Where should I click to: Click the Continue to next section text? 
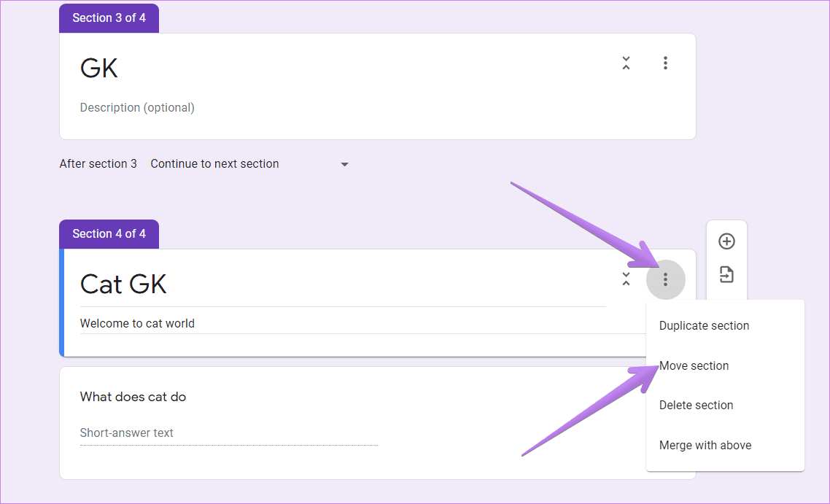[214, 164]
